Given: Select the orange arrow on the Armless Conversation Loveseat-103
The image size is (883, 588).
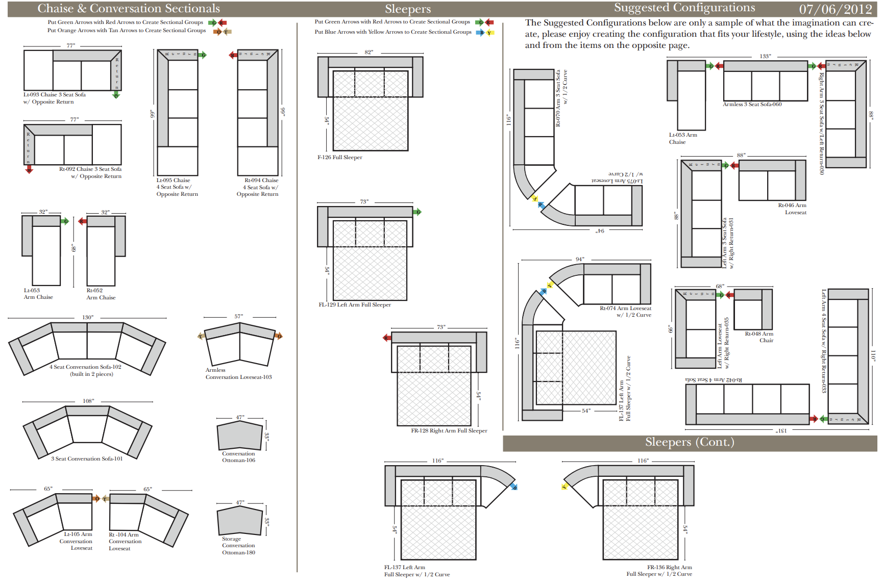Looking at the screenshot, I should click(278, 336).
